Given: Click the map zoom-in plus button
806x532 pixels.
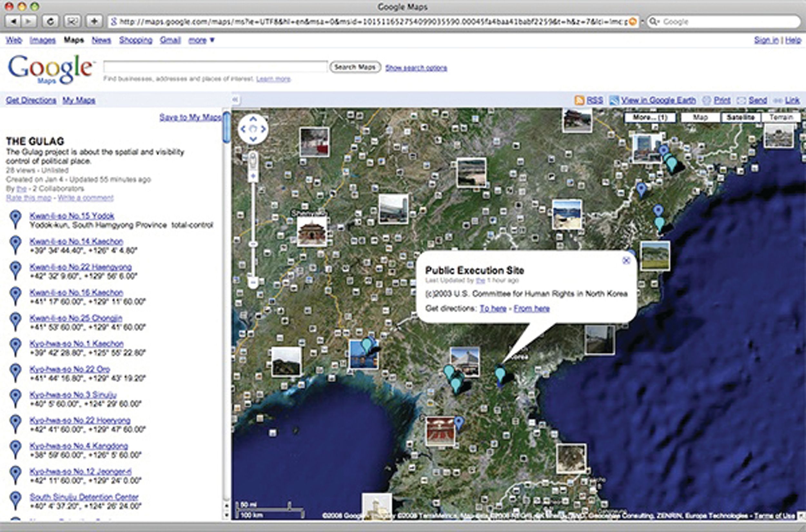Looking at the screenshot, I should [x=253, y=176].
